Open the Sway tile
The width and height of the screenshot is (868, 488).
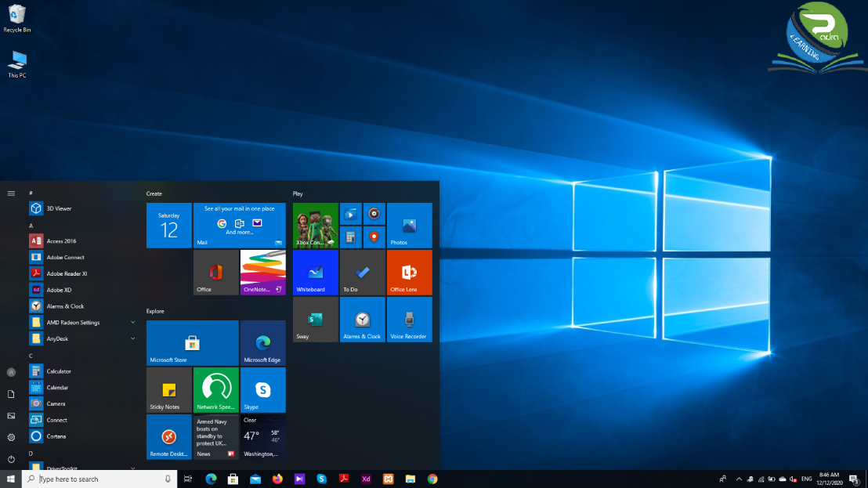click(316, 320)
